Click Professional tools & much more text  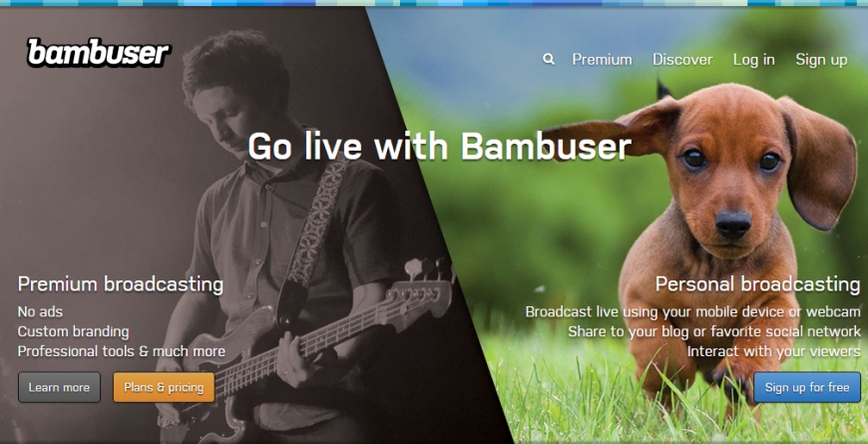(x=122, y=351)
